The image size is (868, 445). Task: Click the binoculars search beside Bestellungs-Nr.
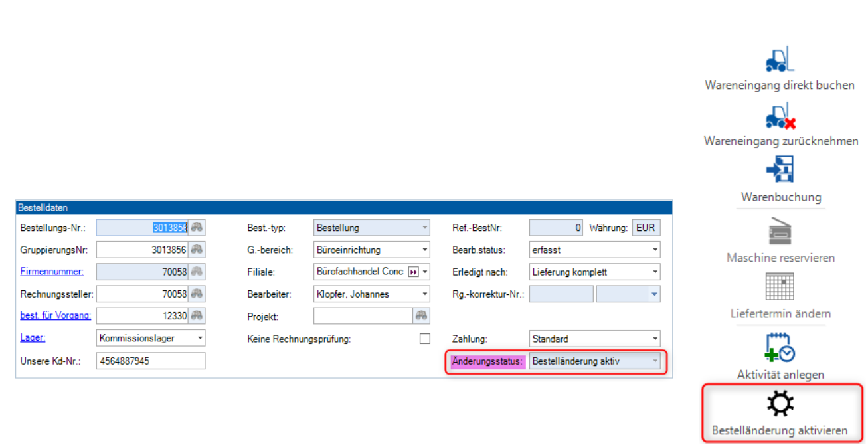coord(198,227)
